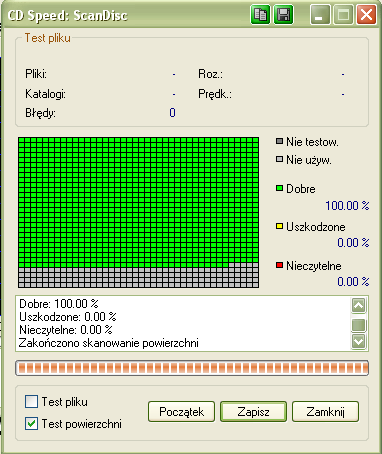
Task: Close the ScanDisc window with X
Action: click(366, 15)
